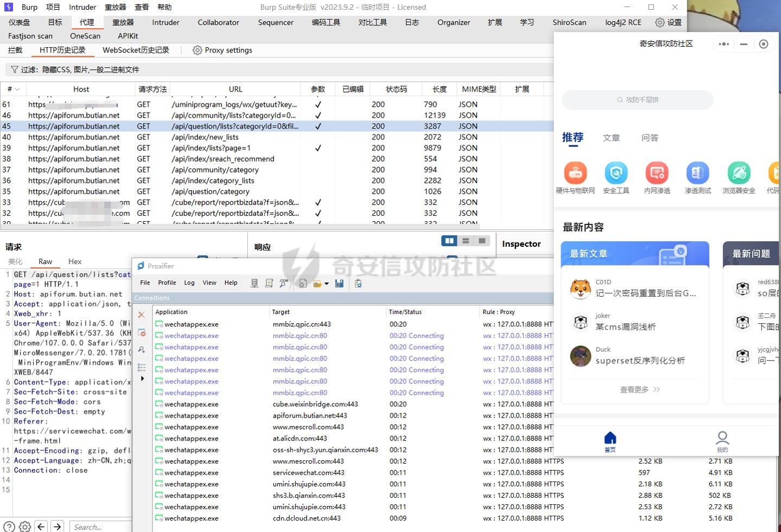Select tabbed request/response layout toggle
Viewport: 781px width, 532px height.
click(x=482, y=241)
